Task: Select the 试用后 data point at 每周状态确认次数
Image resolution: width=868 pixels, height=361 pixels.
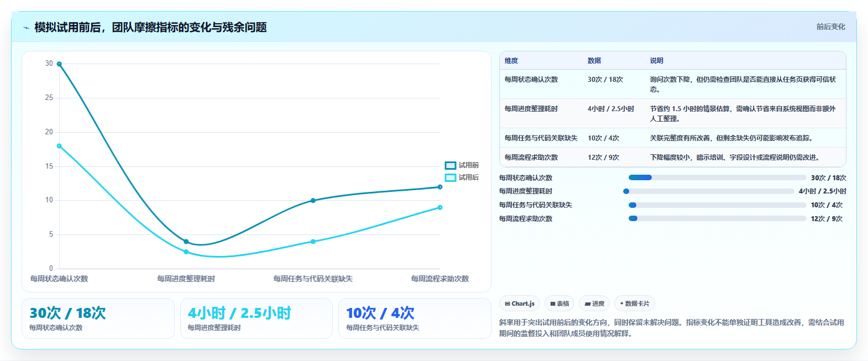Action: [59, 146]
